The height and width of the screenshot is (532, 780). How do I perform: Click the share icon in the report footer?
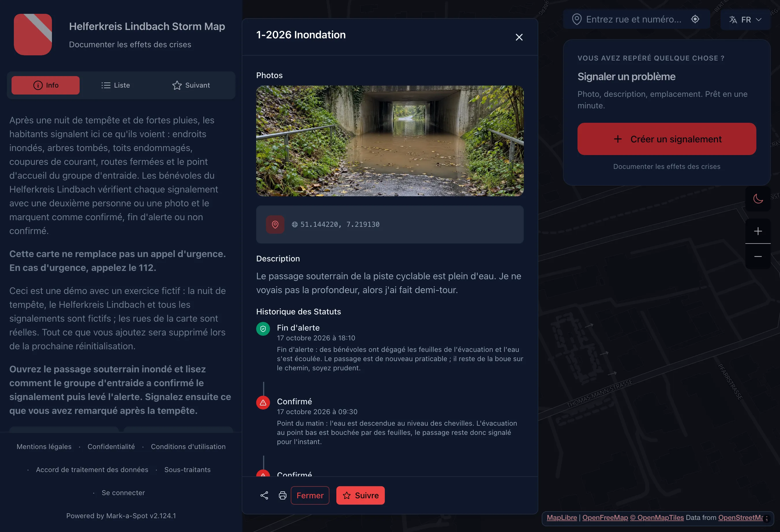[264, 495]
